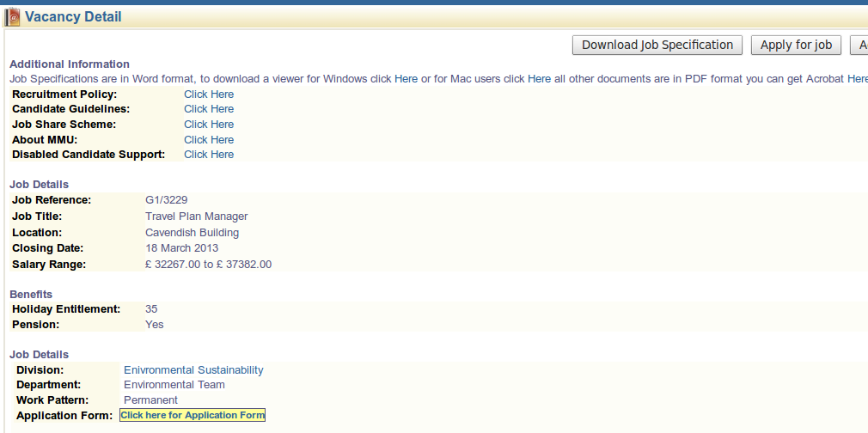Screen dimensions: 868x433
Task: Open Disabled Candidate Support 'Click Here' link
Action: tap(209, 155)
